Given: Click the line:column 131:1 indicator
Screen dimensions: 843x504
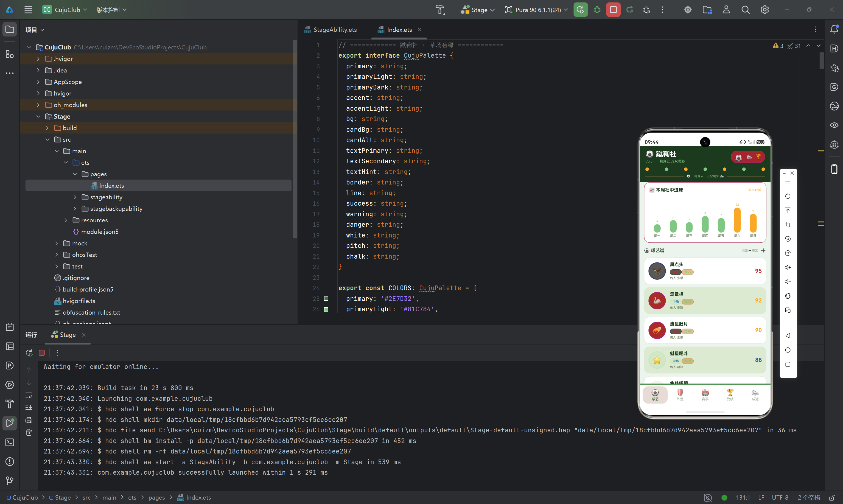Looking at the screenshot, I should pyautogui.click(x=743, y=497).
